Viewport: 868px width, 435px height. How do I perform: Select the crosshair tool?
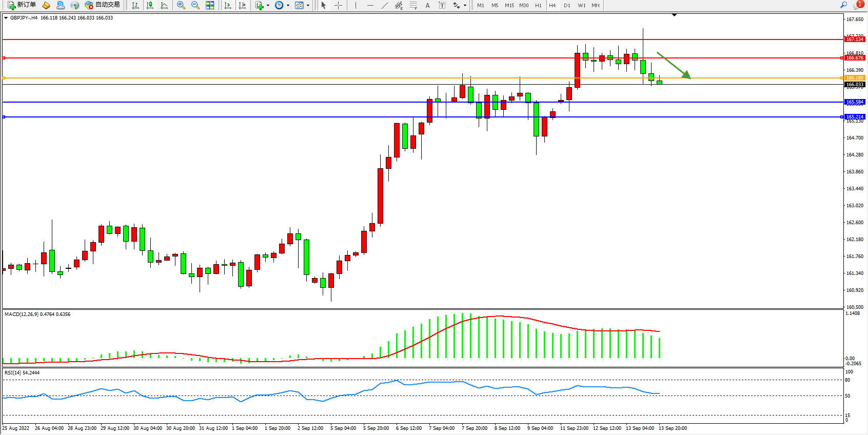click(339, 5)
